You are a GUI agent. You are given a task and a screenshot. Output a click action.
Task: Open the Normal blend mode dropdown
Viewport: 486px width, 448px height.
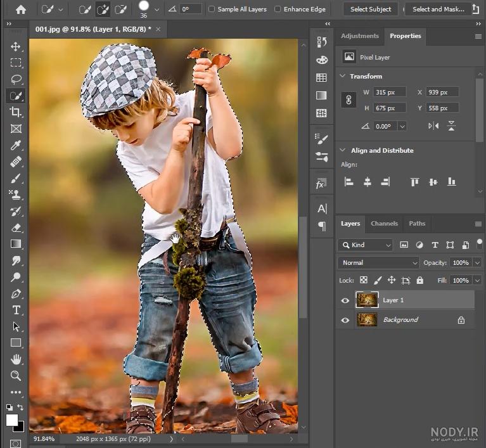378,262
